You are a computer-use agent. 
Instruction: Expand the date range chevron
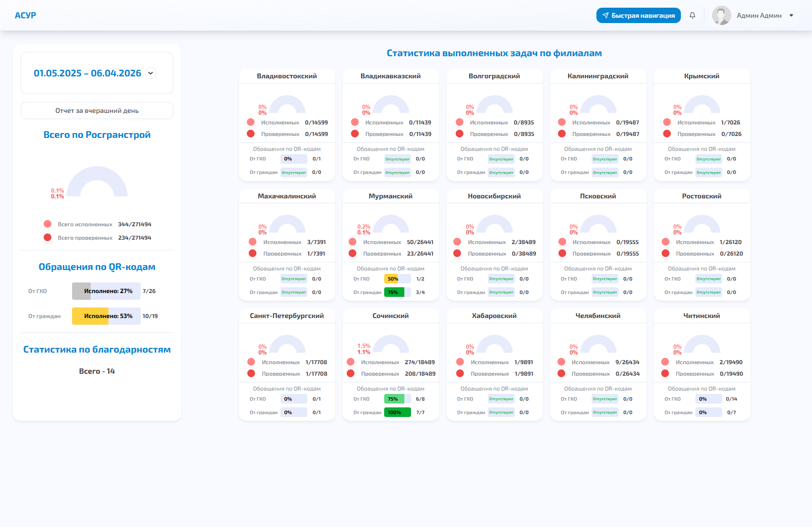point(151,73)
